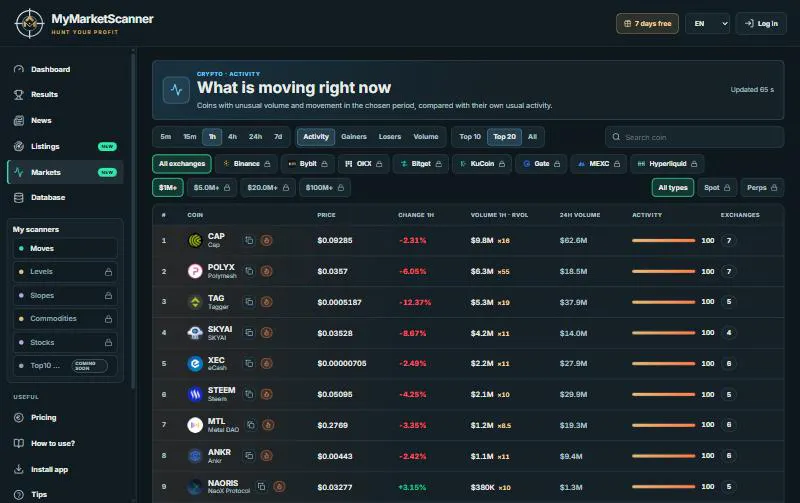The height and width of the screenshot is (503, 800).
Task: Click the activity pulse icon in the banner
Action: point(177,90)
